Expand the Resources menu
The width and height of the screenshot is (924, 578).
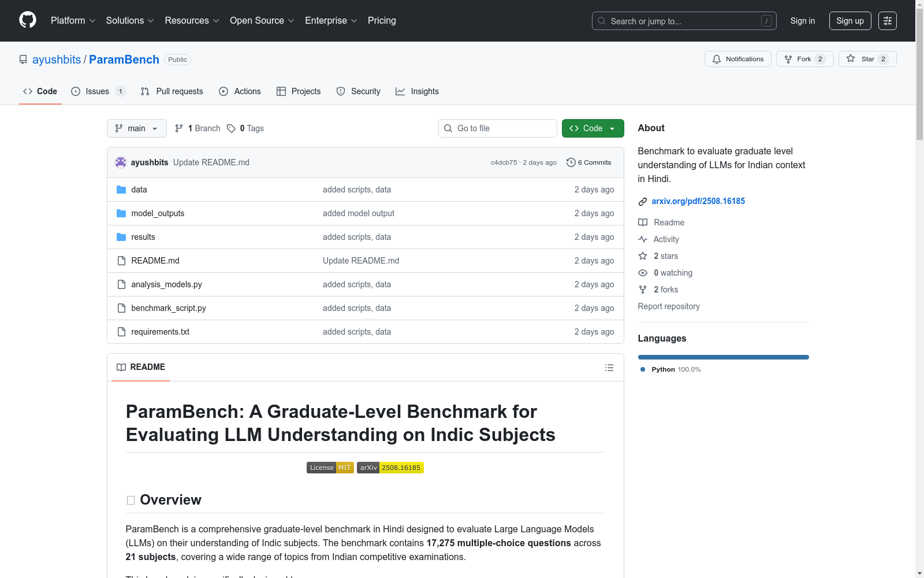tap(192, 20)
